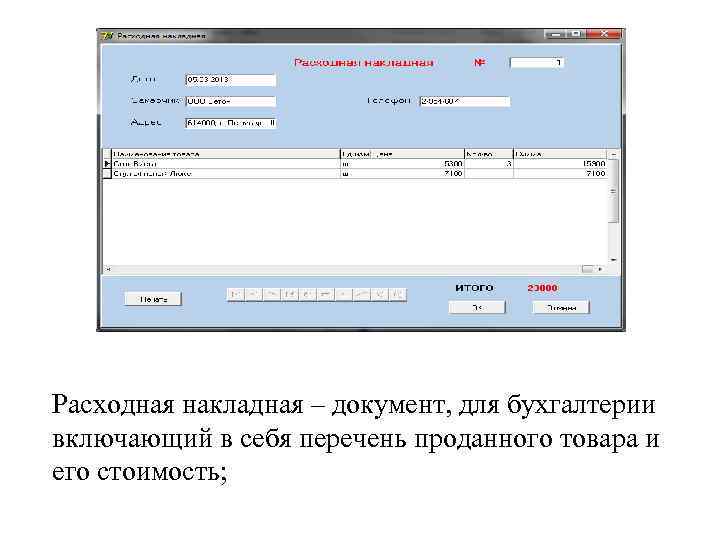Click the Адрес field
The width and height of the screenshot is (720, 540).
[x=231, y=123]
